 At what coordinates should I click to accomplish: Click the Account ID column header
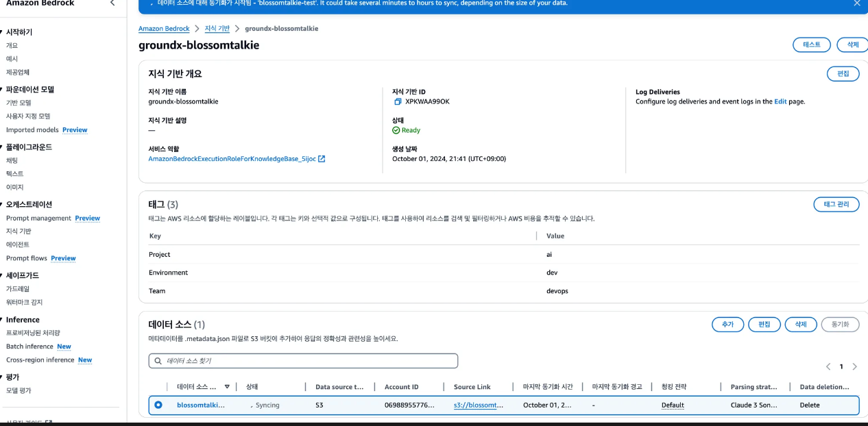(x=401, y=387)
